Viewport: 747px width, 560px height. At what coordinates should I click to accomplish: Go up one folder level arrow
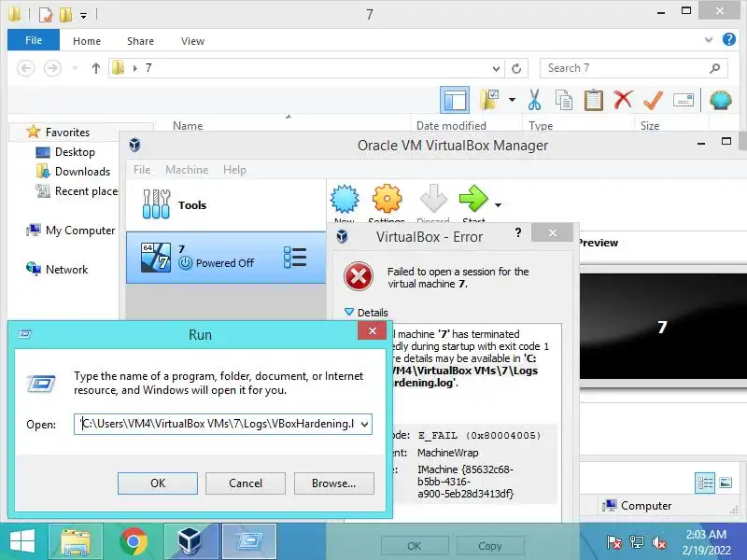click(x=96, y=68)
